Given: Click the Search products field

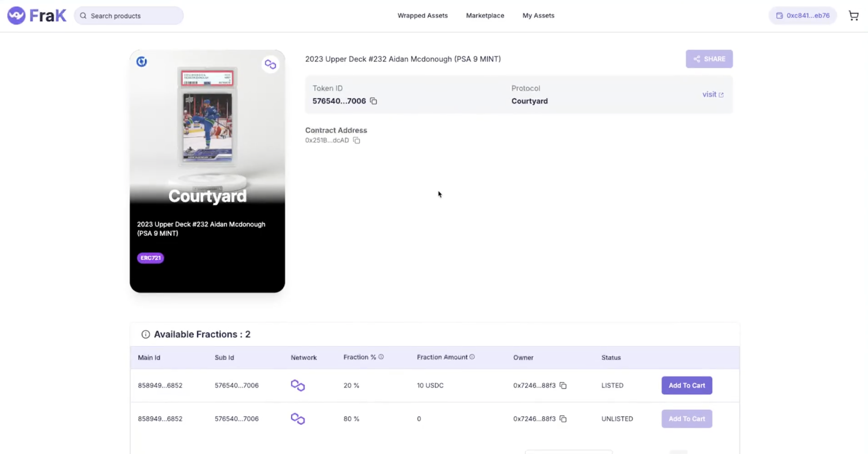Looking at the screenshot, I should [129, 16].
